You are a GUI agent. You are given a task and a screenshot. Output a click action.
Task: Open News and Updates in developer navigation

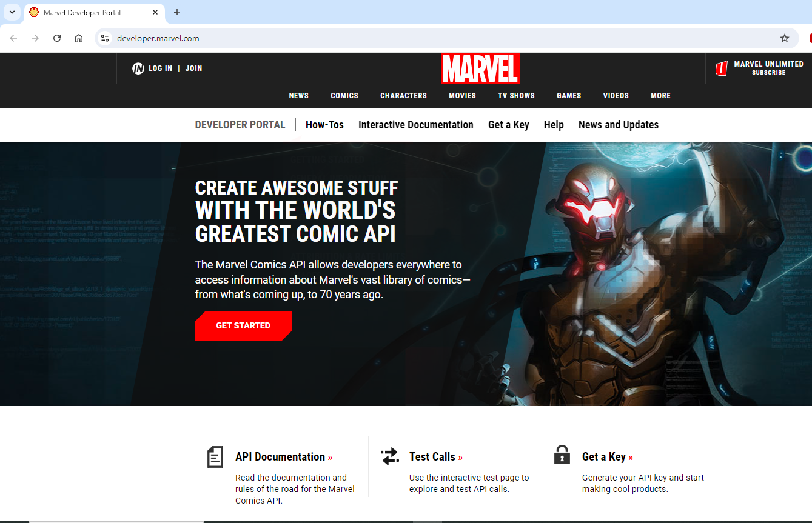click(619, 125)
